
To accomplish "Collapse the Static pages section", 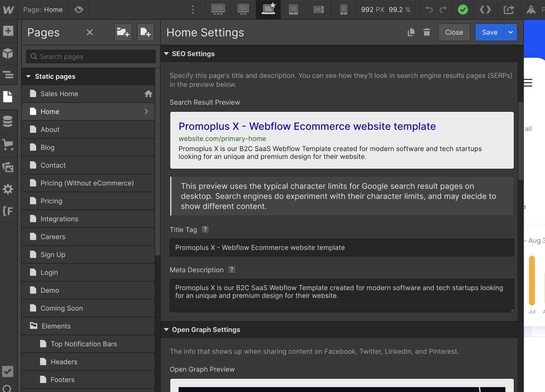I will pos(28,76).
